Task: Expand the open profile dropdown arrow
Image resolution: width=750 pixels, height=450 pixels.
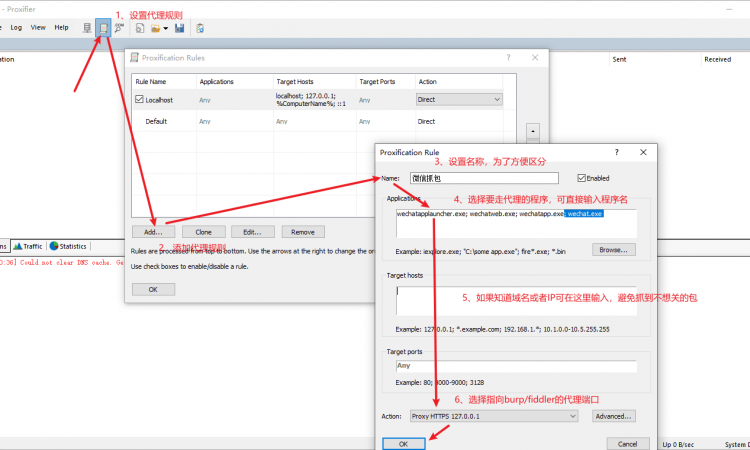Action: click(x=165, y=29)
